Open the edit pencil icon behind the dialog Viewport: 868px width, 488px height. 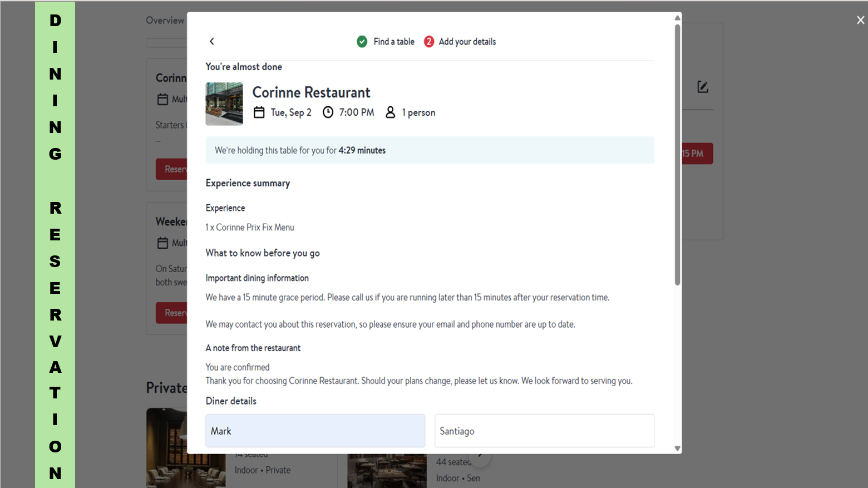coord(702,87)
